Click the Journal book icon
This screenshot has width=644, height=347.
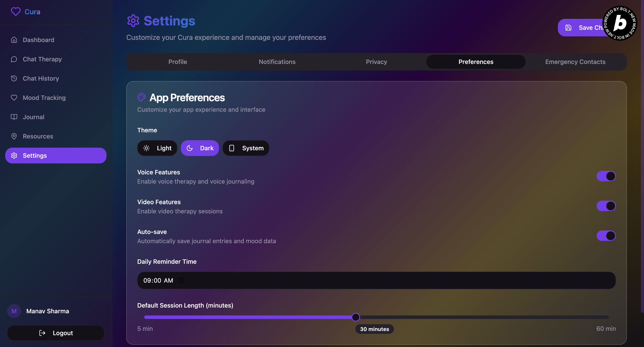click(14, 117)
